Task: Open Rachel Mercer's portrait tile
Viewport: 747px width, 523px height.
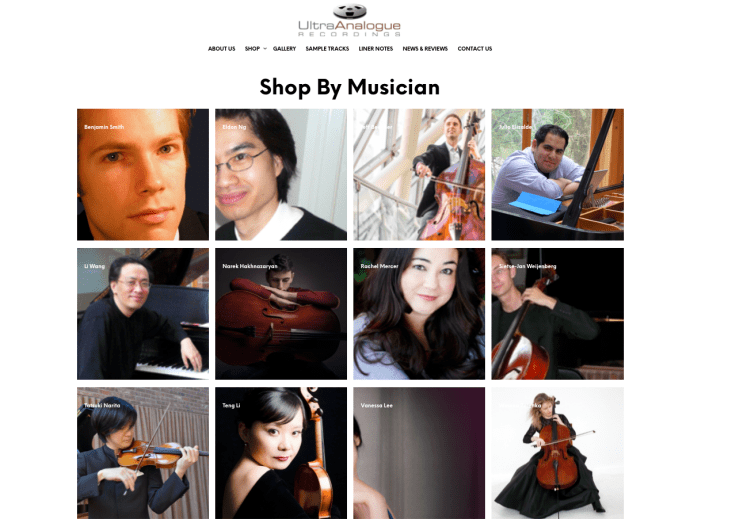Action: click(419, 313)
